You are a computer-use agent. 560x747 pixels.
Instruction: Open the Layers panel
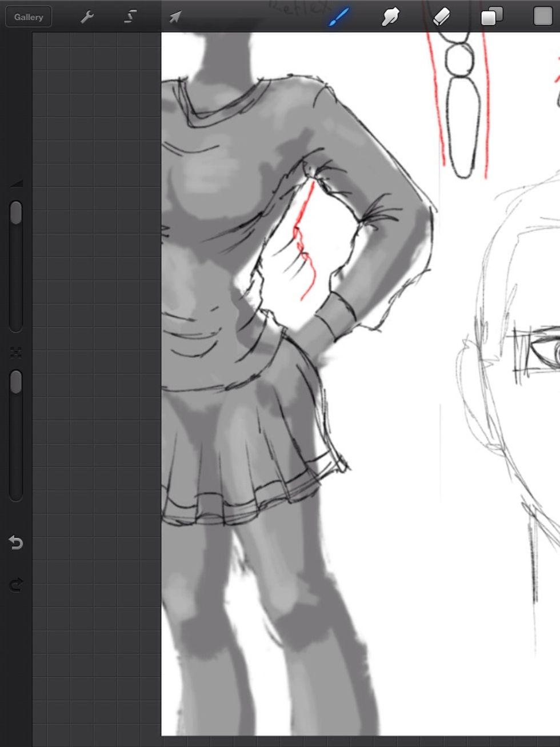tap(491, 17)
